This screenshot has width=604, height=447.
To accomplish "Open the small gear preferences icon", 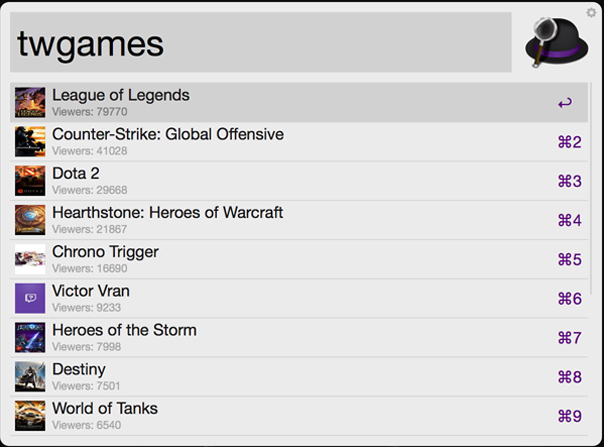I will 591,12.
